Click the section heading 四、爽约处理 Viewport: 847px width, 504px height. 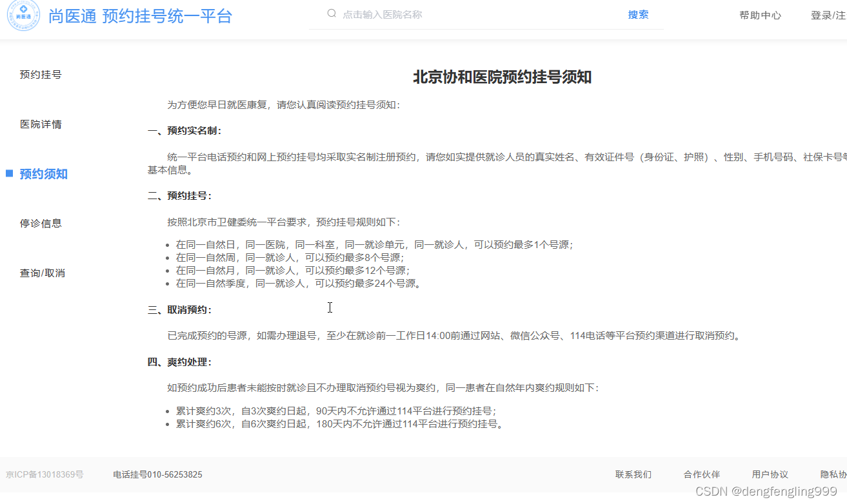tap(179, 362)
